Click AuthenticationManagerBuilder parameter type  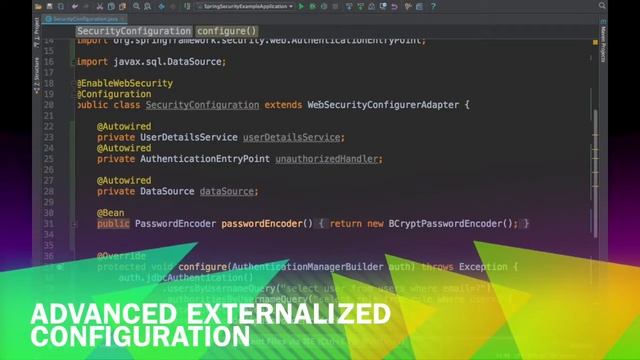[x=308, y=267]
